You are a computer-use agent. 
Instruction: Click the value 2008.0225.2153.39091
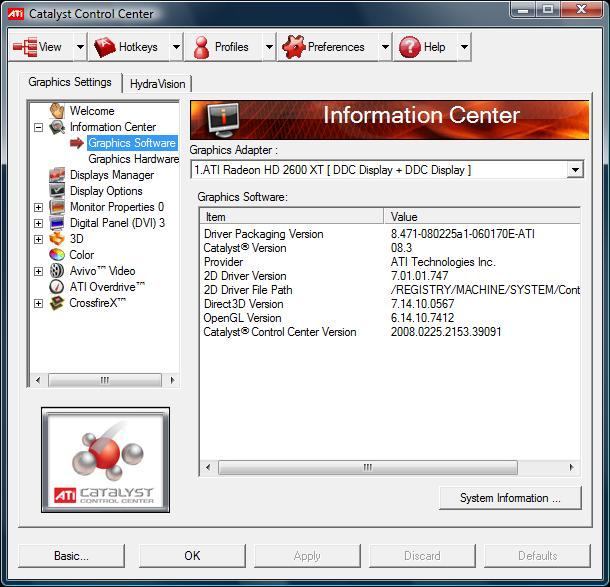pyautogui.click(x=446, y=332)
